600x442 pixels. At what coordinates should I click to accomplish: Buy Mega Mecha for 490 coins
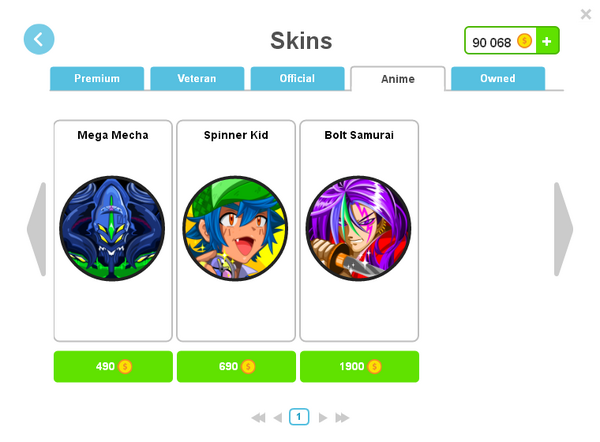coord(113,367)
